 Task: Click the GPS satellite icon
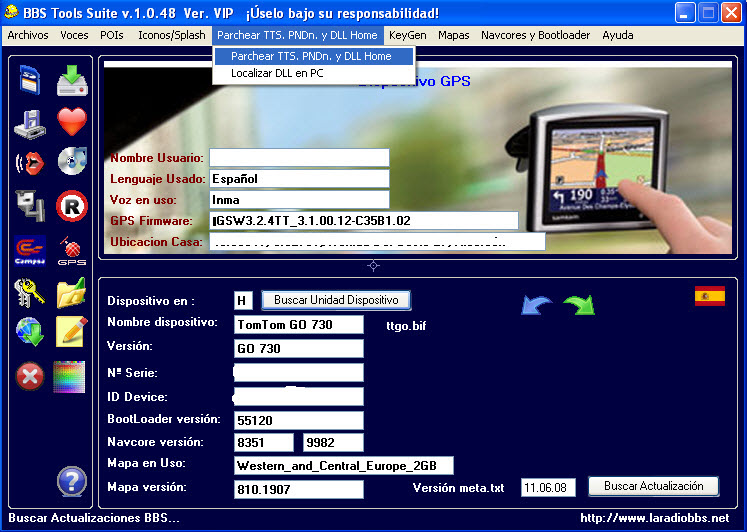[x=72, y=251]
